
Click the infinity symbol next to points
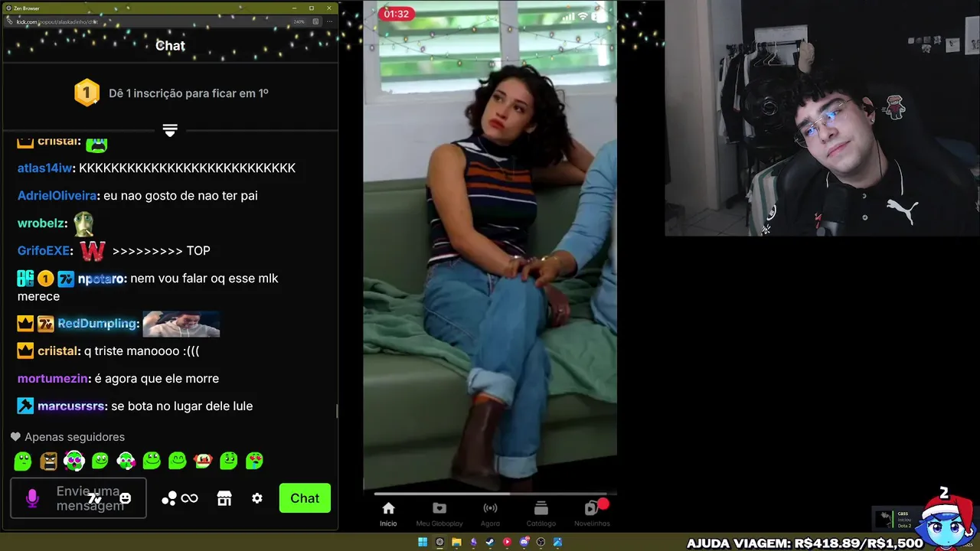tap(190, 498)
